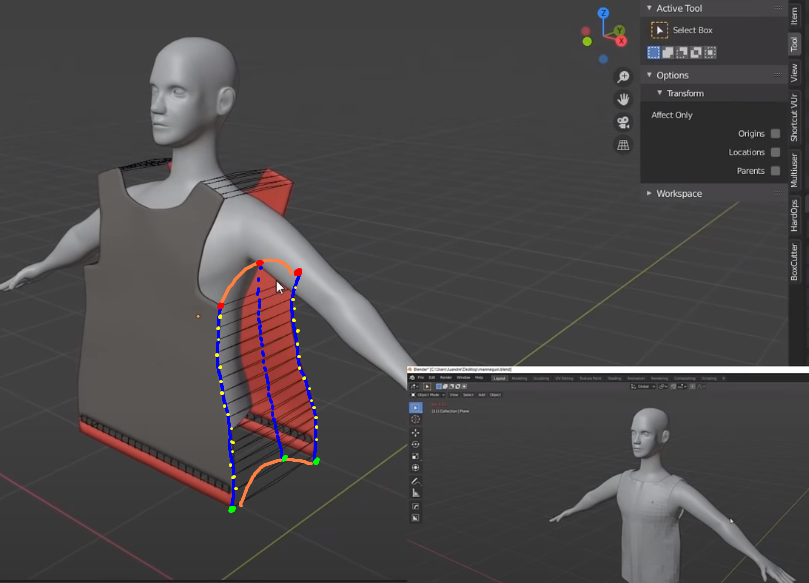Open the Edit menu in the inset window
Image resolution: width=809 pixels, height=583 pixels.
coord(432,378)
